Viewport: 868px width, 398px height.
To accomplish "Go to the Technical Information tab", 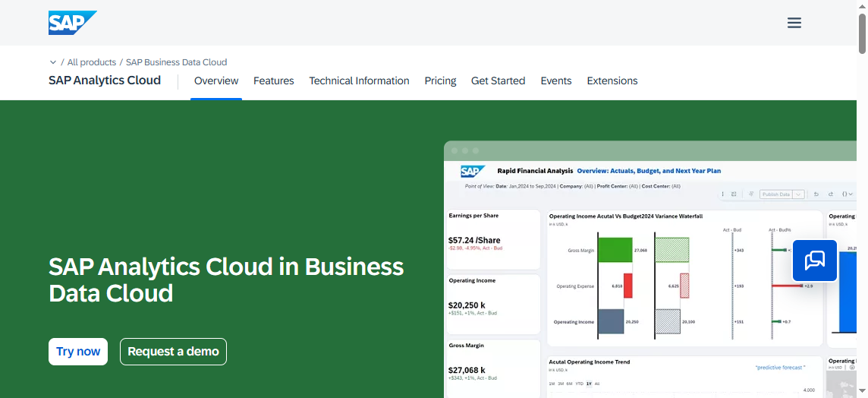I will pyautogui.click(x=359, y=81).
